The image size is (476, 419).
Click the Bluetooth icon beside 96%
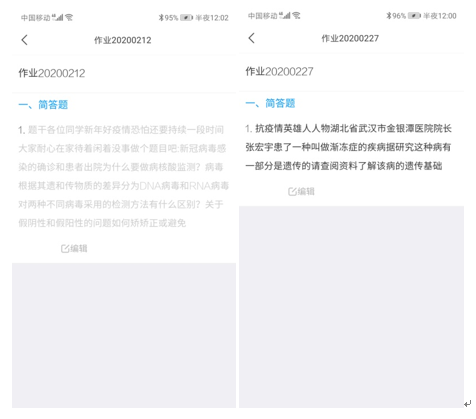pos(389,16)
